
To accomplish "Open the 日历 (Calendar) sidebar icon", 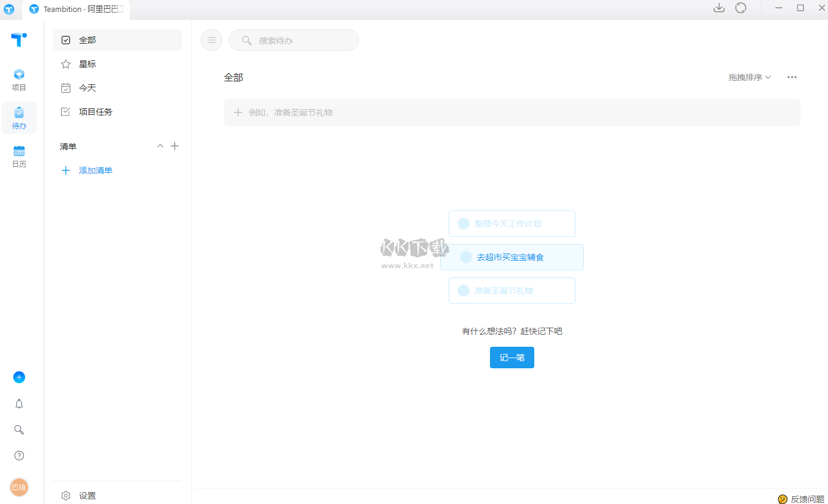I will [19, 156].
